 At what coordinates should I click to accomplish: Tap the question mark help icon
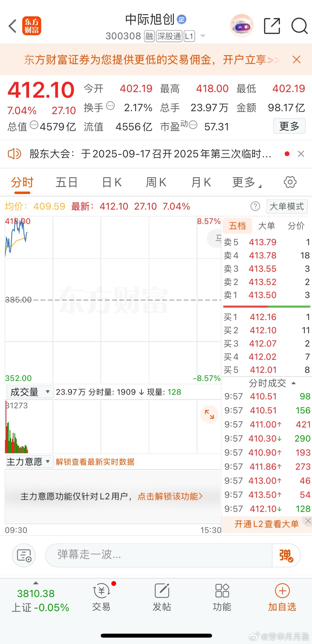255,206
